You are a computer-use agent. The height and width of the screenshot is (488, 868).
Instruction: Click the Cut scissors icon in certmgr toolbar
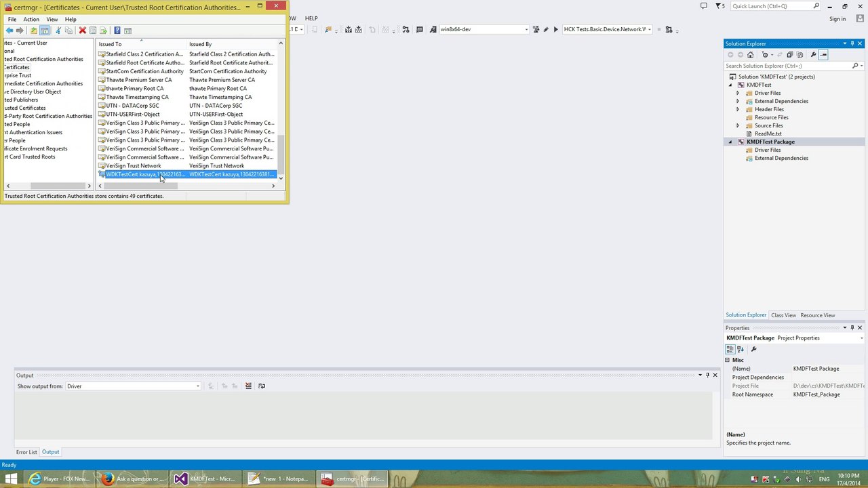tap(58, 30)
